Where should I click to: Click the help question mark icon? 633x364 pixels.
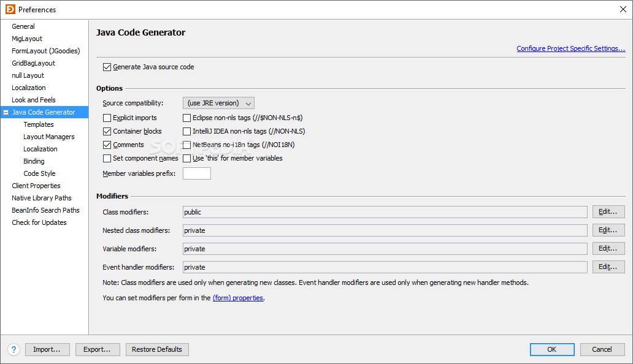coord(13,349)
